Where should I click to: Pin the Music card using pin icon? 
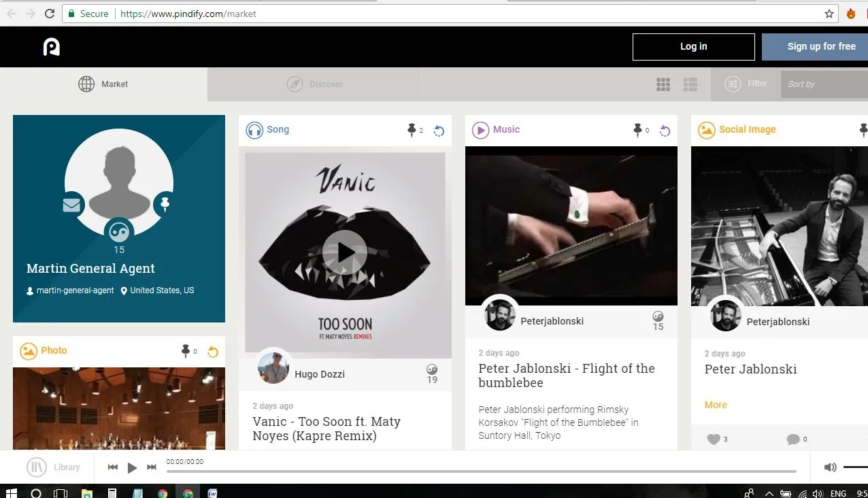[x=637, y=130]
